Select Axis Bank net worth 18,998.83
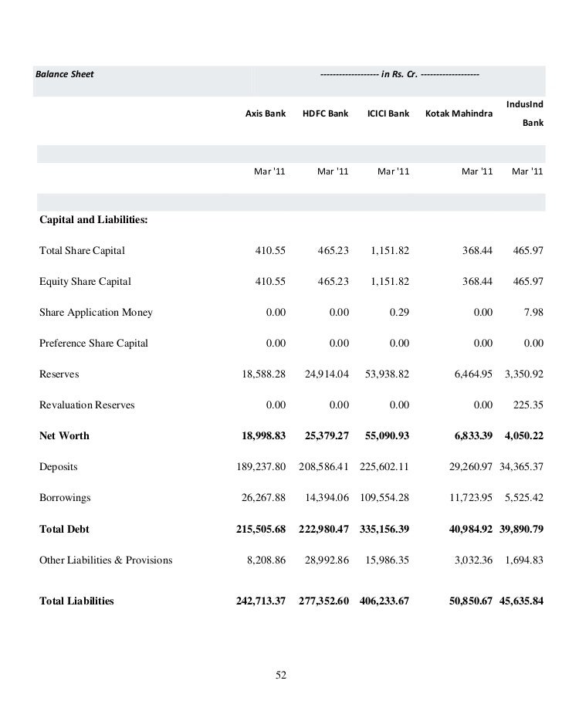 click(263, 436)
